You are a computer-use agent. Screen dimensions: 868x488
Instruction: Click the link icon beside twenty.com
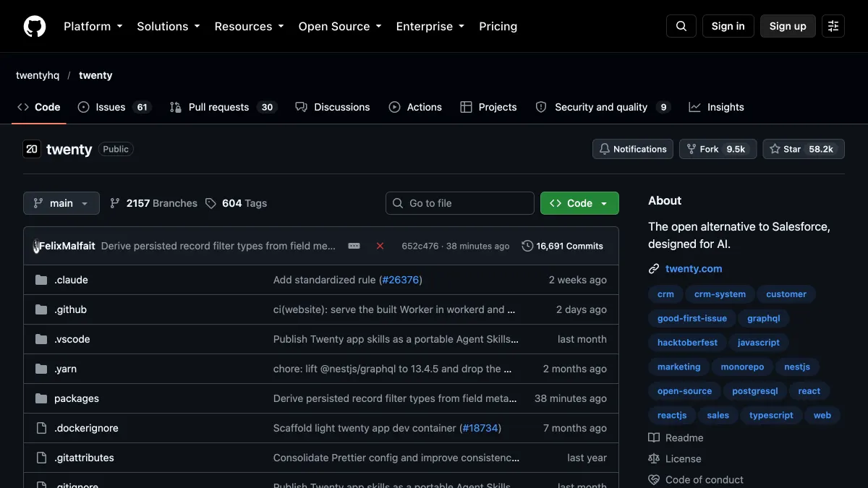point(654,269)
